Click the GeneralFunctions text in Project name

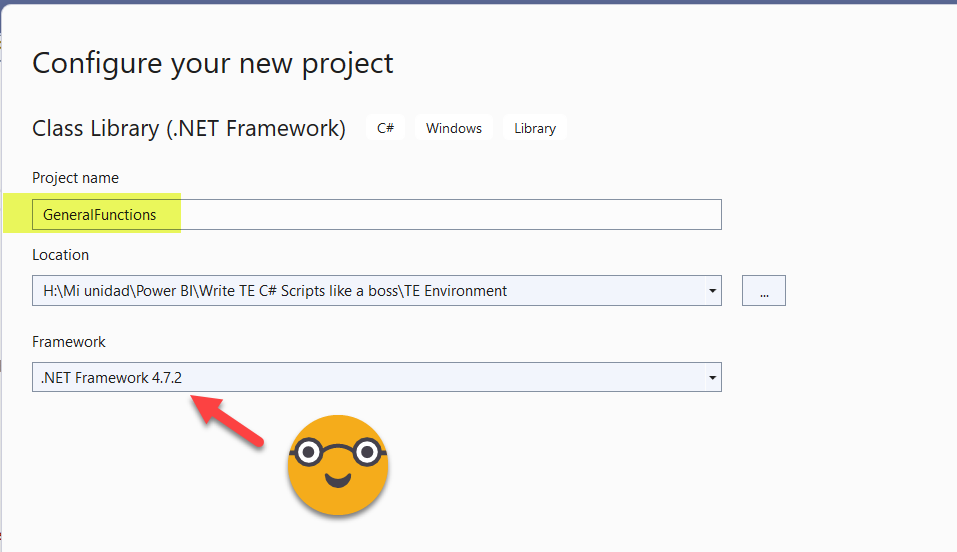coord(99,215)
